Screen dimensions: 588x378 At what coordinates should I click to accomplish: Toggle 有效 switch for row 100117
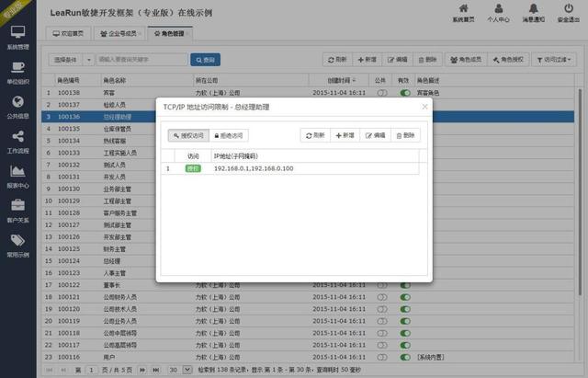coord(405,345)
